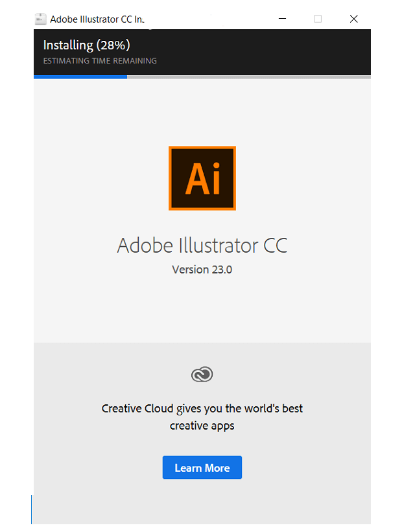
Task: Click the 'Installing (28%)' status text
Action: (87, 45)
